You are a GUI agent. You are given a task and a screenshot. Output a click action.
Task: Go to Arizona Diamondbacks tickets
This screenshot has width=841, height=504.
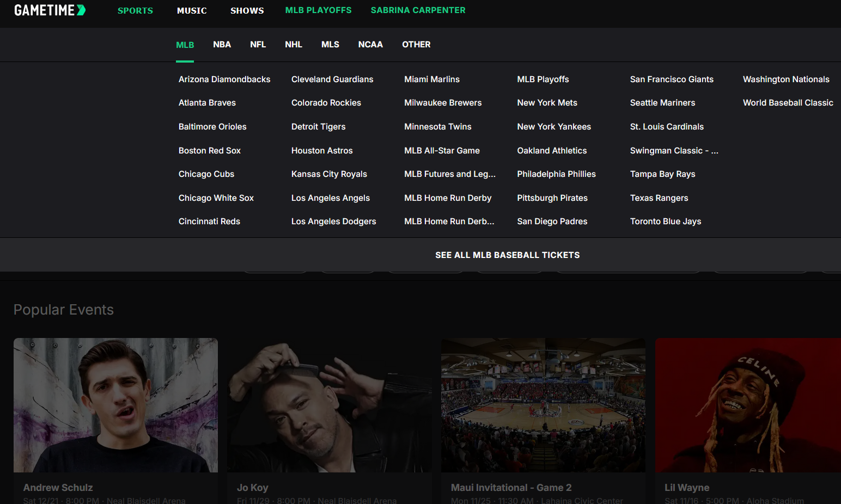pyautogui.click(x=224, y=79)
